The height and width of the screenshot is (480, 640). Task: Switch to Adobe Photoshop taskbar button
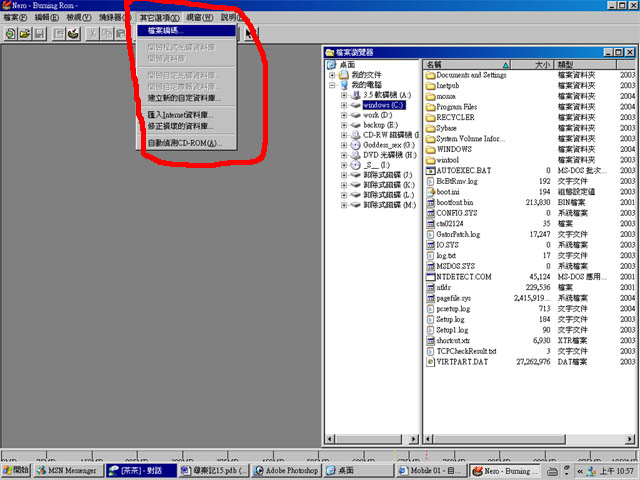pyautogui.click(x=287, y=471)
